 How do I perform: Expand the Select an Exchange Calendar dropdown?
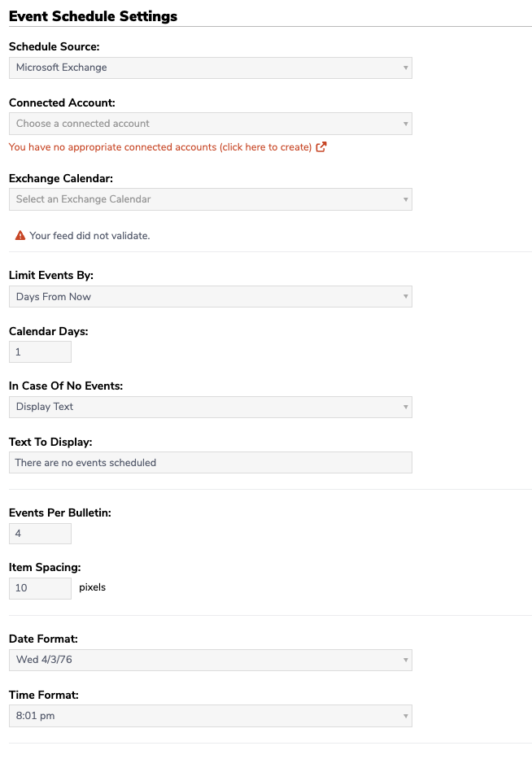tap(211, 199)
